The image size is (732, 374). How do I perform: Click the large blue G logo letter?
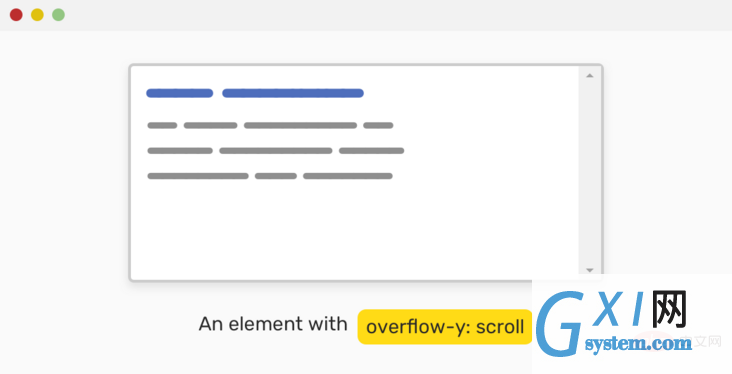(x=560, y=323)
